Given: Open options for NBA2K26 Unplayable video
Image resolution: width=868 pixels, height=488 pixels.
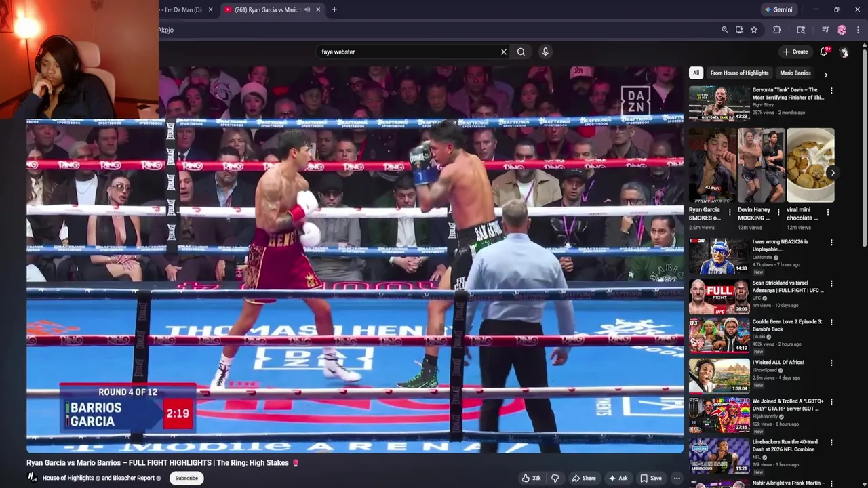Looking at the screenshot, I should coord(831,243).
